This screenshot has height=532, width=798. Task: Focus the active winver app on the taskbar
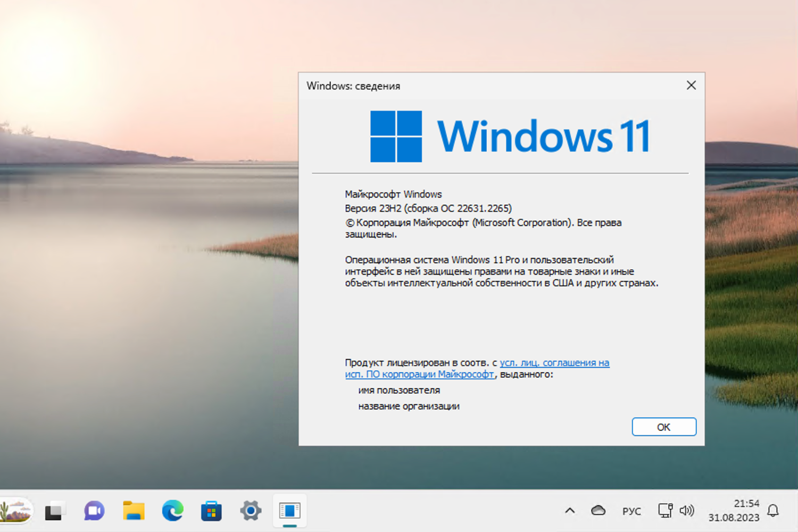[x=289, y=511]
